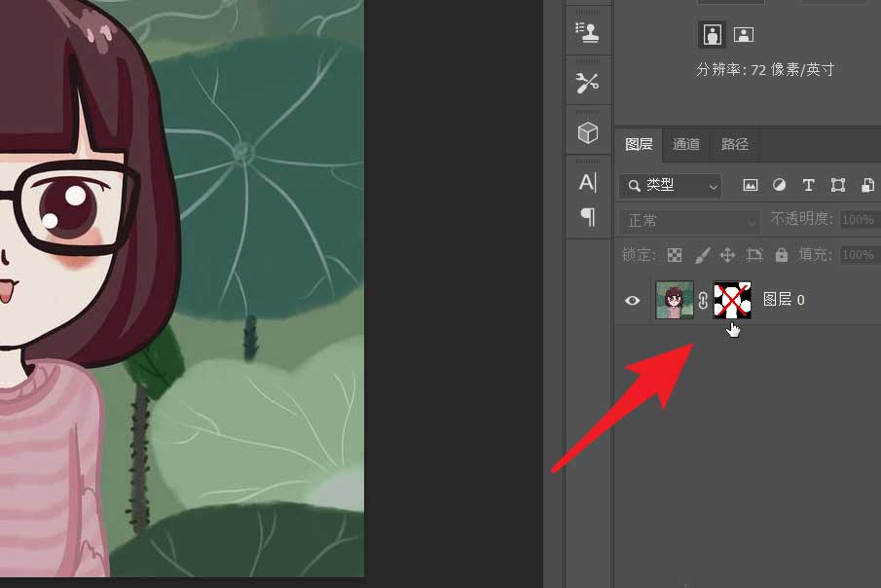881x588 pixels.
Task: Click the 不透明度 opacity value field
Action: tap(860, 219)
